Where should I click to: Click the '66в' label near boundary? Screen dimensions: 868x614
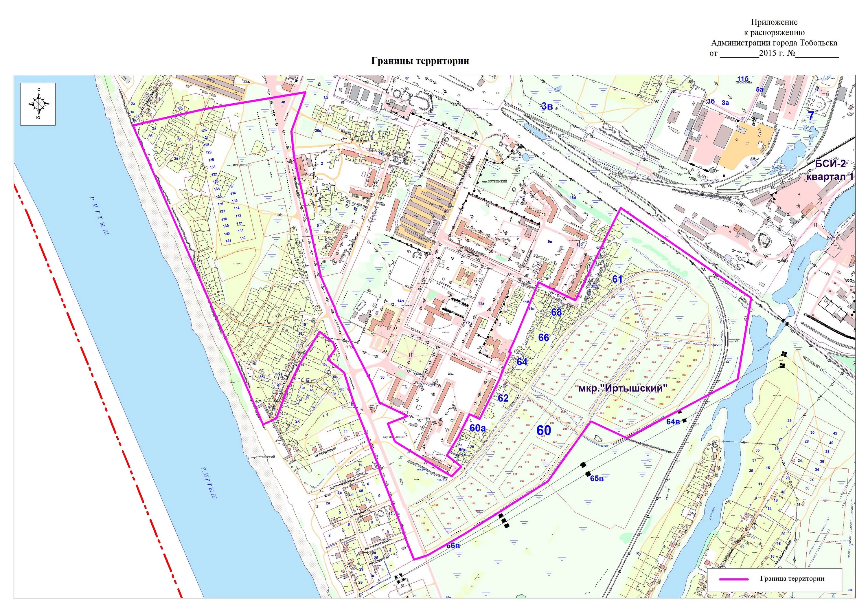pos(453,546)
